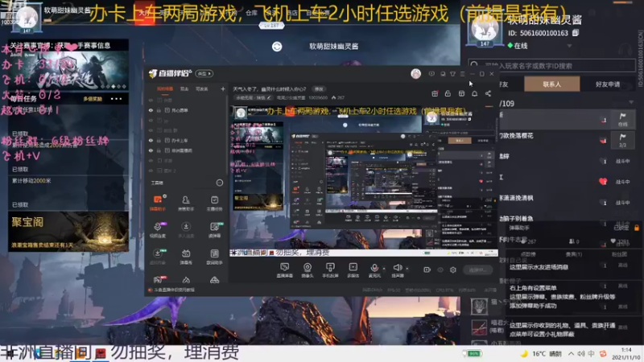Toggle visibility of the source below 办卡上车
Screen dimensions: 644x362
click(x=151, y=150)
